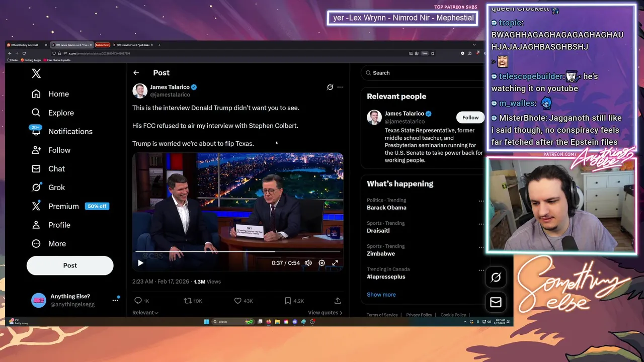Click the Grok explain icon on the post
This screenshot has height=362, width=644.
330,87
